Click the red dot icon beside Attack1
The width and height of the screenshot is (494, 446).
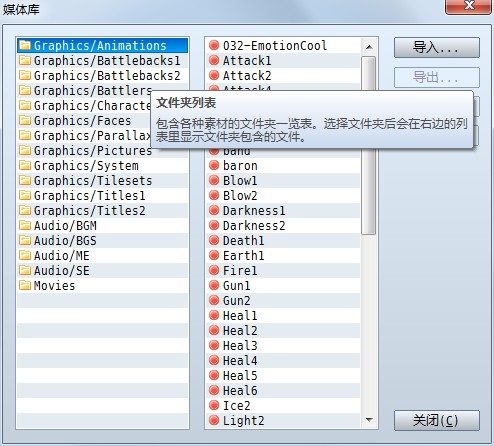coord(214,60)
